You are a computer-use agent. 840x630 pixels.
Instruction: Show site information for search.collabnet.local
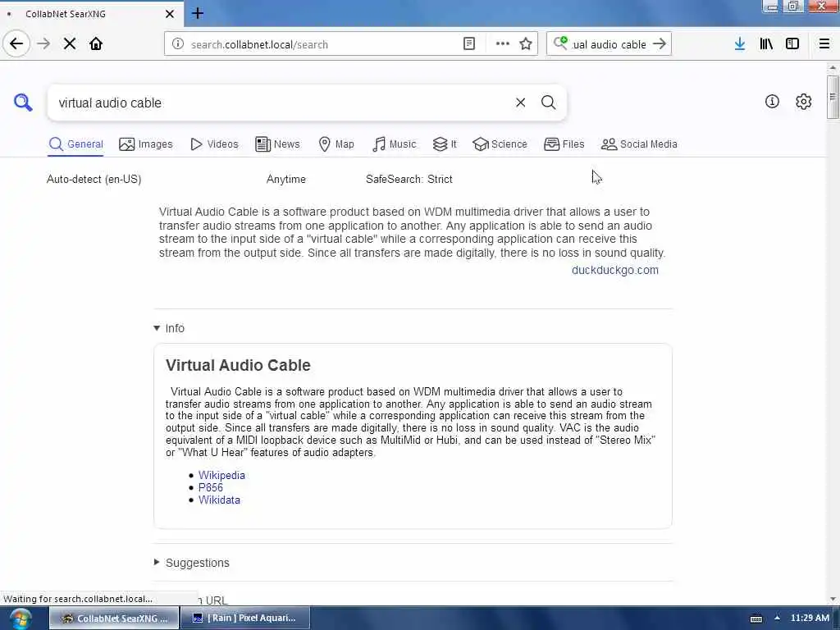(x=178, y=44)
